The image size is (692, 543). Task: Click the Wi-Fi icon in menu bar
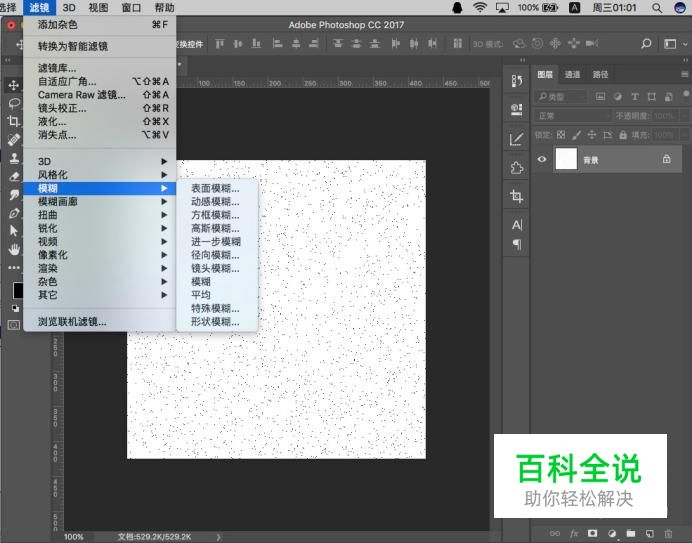click(x=480, y=8)
